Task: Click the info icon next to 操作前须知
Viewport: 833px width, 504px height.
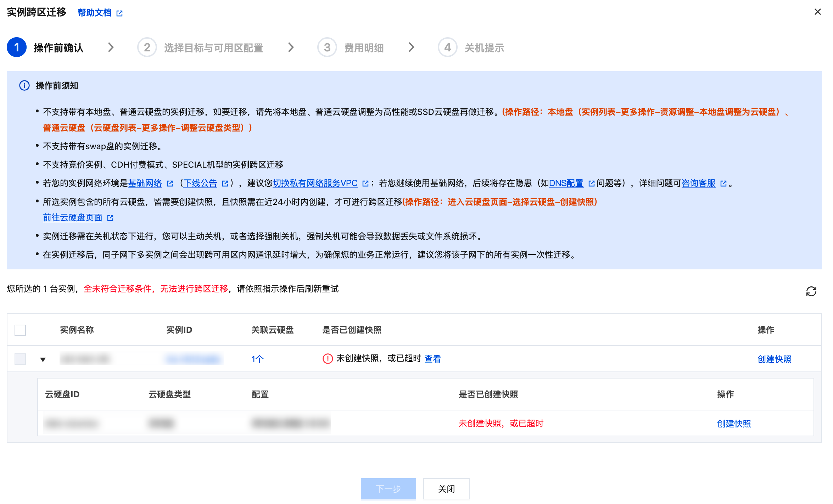Action: 24,85
